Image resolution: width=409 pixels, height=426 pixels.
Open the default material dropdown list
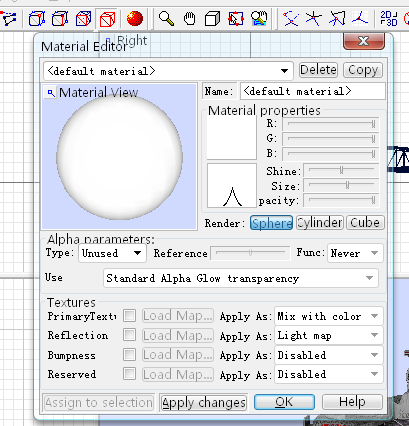(x=168, y=71)
